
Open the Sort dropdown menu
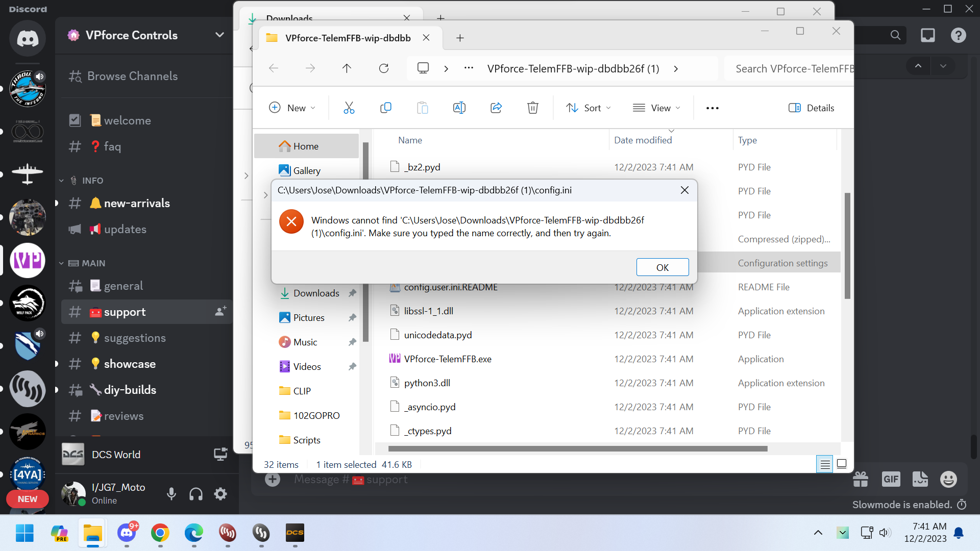coord(589,108)
